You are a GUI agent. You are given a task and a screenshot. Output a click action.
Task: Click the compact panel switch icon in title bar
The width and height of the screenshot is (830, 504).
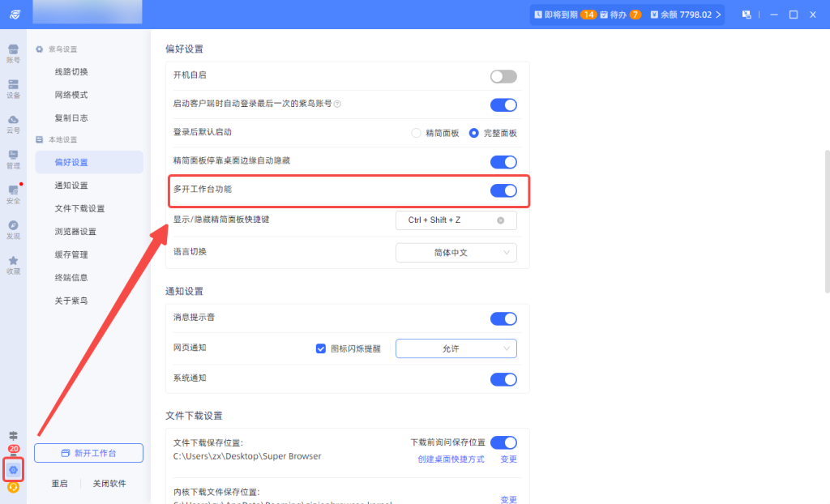point(746,15)
